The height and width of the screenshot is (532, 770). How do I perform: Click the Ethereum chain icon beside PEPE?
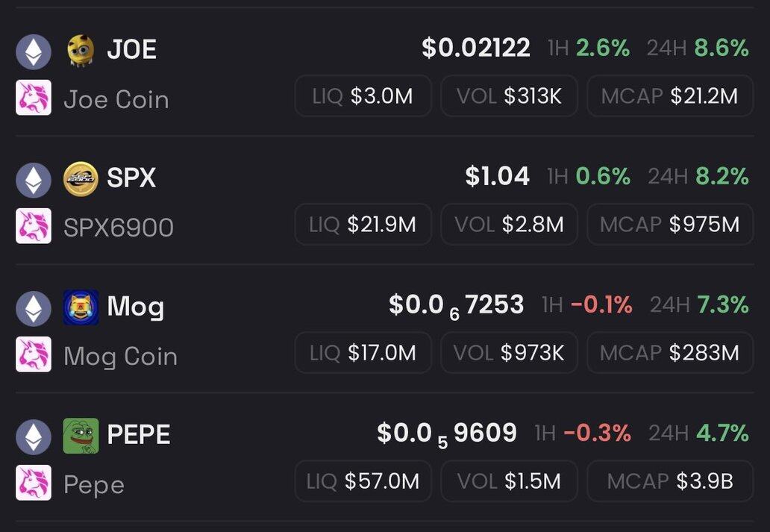(34, 436)
